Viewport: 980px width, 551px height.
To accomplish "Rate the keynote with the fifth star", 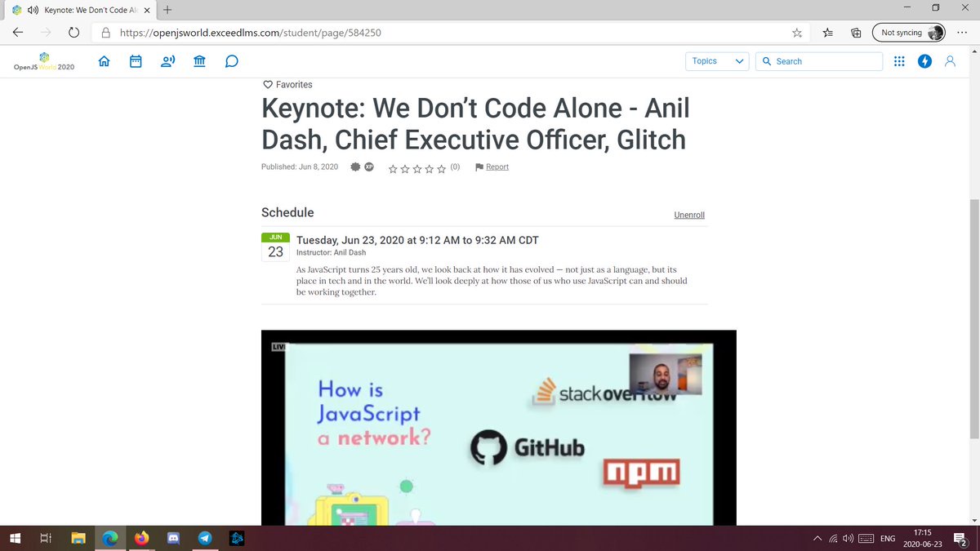I will [442, 168].
